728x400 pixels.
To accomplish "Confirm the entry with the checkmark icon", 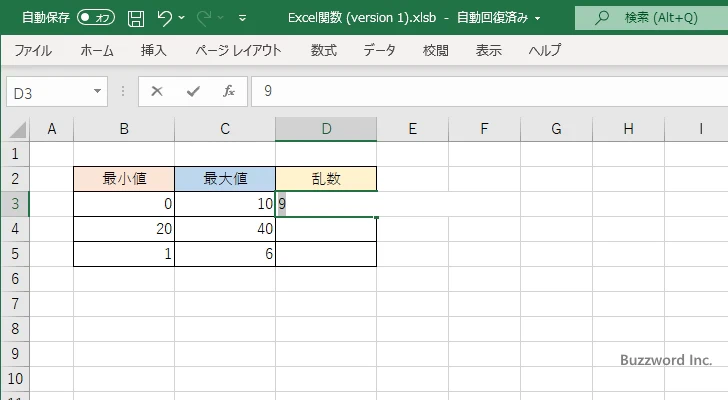I will (x=193, y=91).
